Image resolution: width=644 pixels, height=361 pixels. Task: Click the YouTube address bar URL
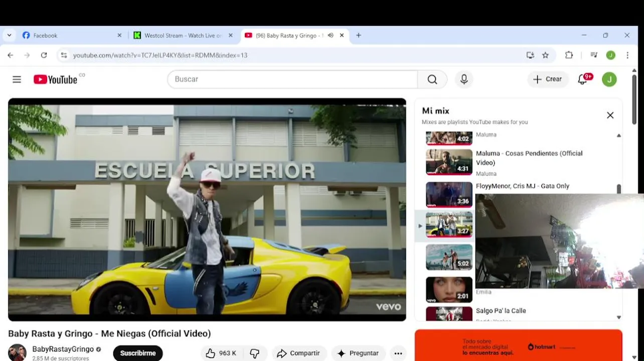[x=160, y=55]
